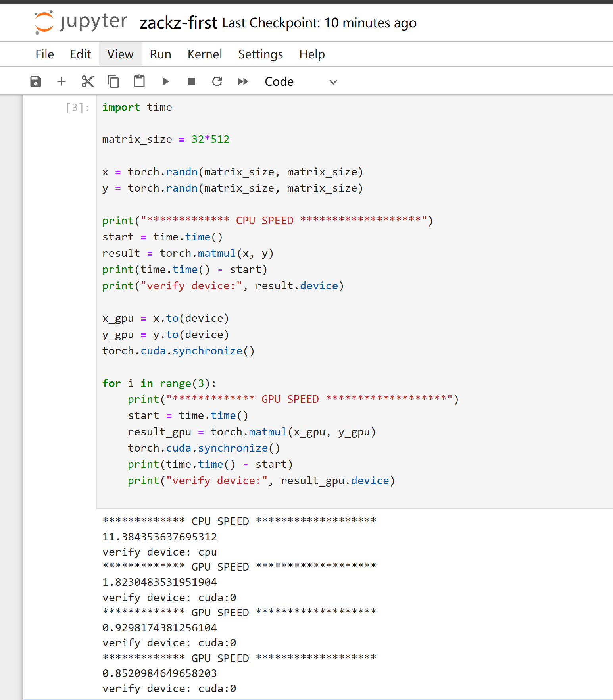Screen dimensions: 613x700
Task: Cut selected cell using the scissors icon
Action: click(x=87, y=81)
